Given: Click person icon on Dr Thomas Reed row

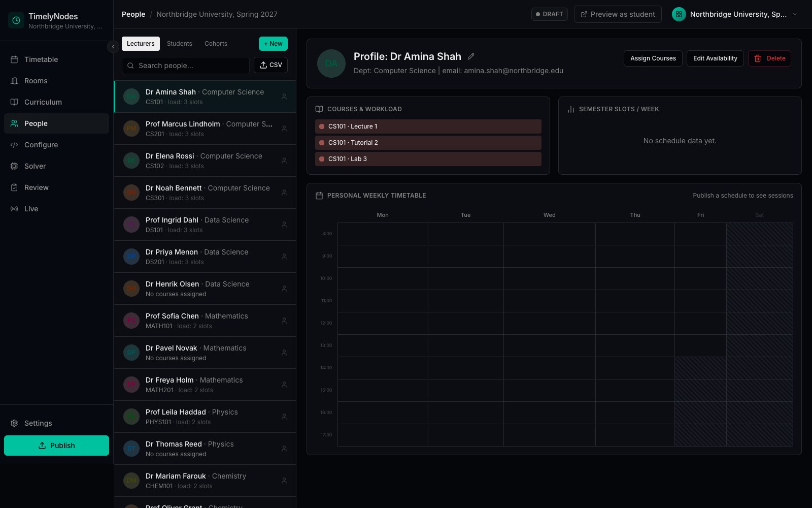Looking at the screenshot, I should click(284, 449).
